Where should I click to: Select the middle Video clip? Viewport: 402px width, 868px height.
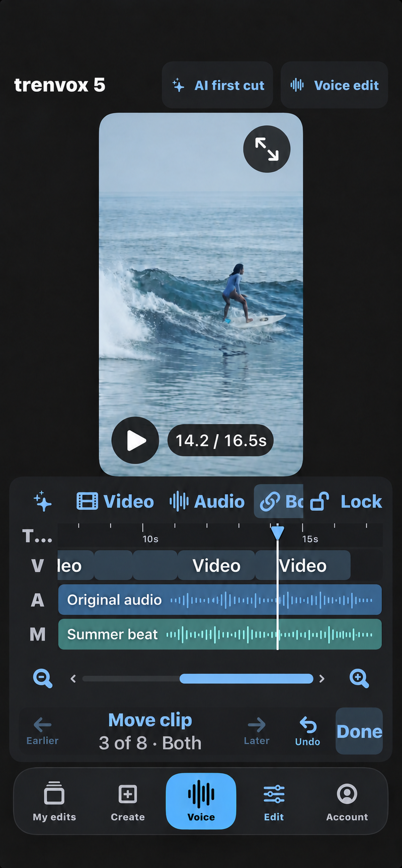pyautogui.click(x=216, y=565)
